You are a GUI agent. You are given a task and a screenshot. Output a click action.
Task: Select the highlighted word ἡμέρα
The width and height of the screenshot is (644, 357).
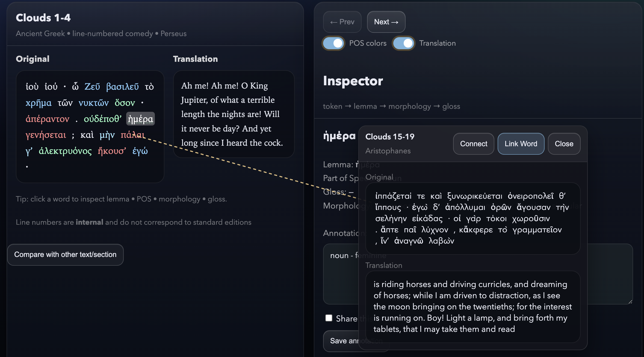(140, 119)
